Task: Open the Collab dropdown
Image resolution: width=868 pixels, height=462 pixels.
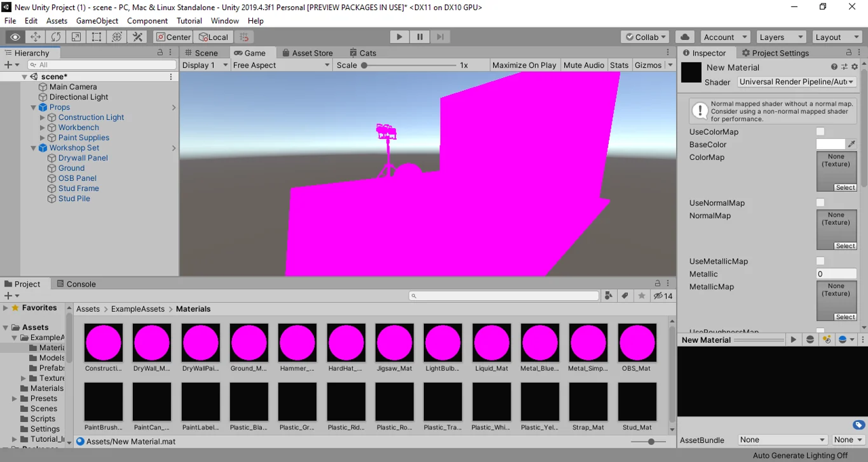Action: tap(645, 37)
